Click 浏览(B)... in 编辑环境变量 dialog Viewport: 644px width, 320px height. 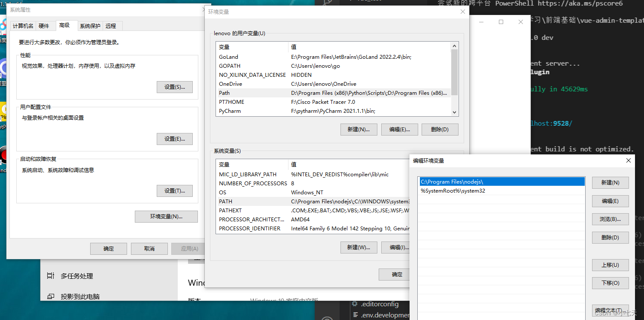(610, 219)
